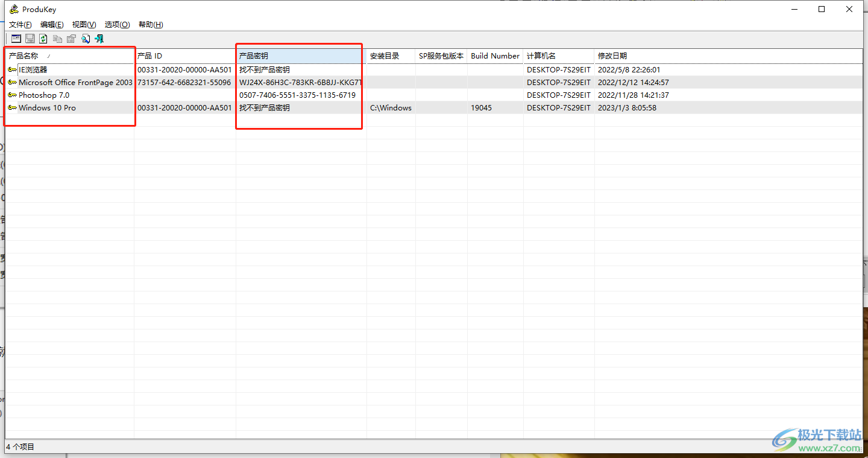Click key 0507-7406-5551-3375-1135-6719
868x458 pixels.
tap(297, 95)
